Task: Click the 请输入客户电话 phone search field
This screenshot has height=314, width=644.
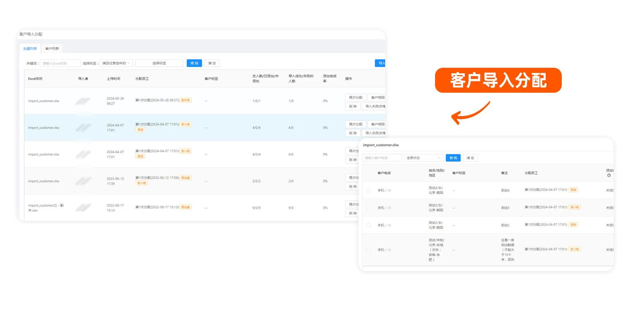Action: tap(382, 158)
